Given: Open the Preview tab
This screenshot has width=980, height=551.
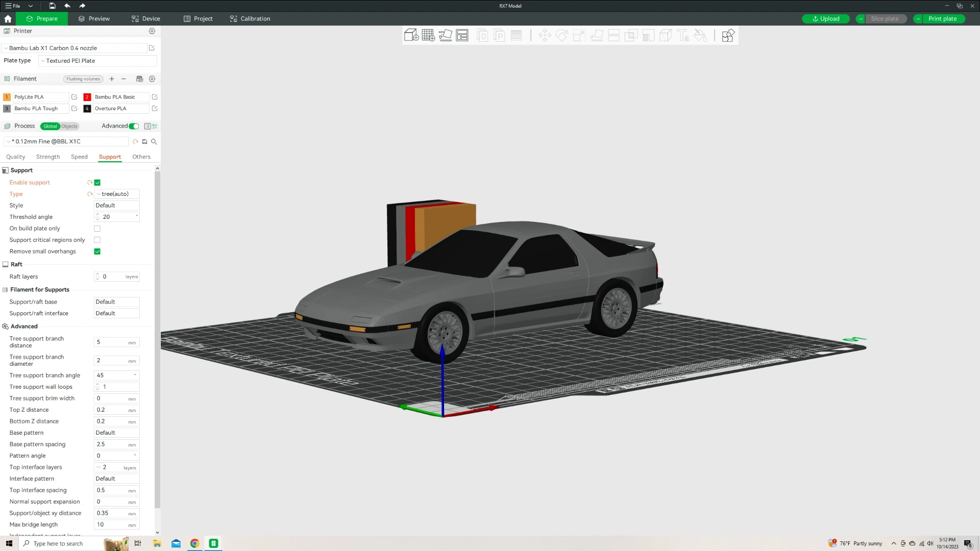Looking at the screenshot, I should pyautogui.click(x=94, y=19).
